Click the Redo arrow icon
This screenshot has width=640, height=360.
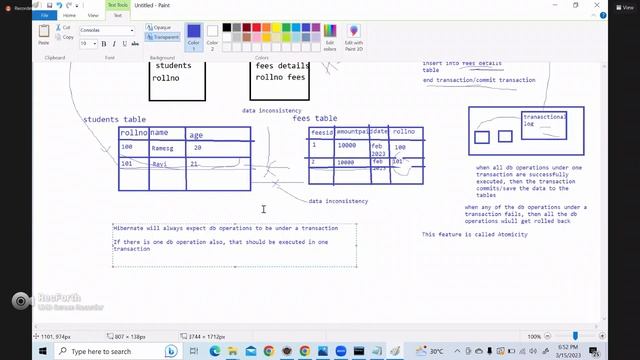click(x=69, y=5)
